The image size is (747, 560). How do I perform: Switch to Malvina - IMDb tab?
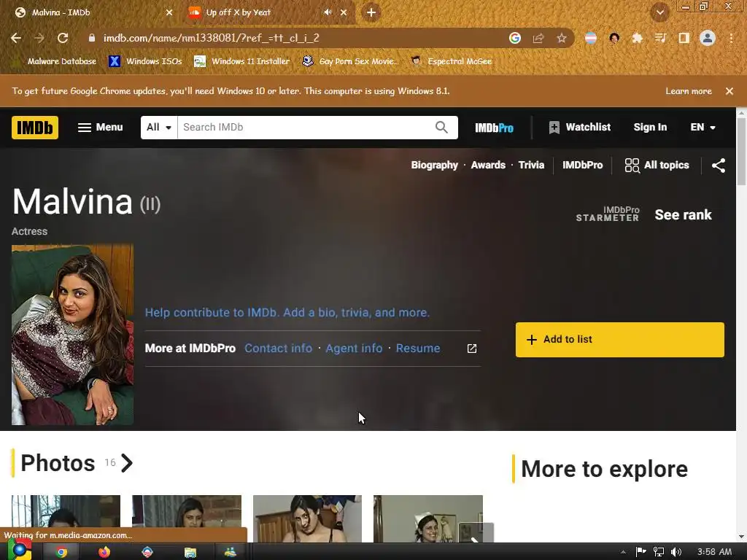[93, 12]
